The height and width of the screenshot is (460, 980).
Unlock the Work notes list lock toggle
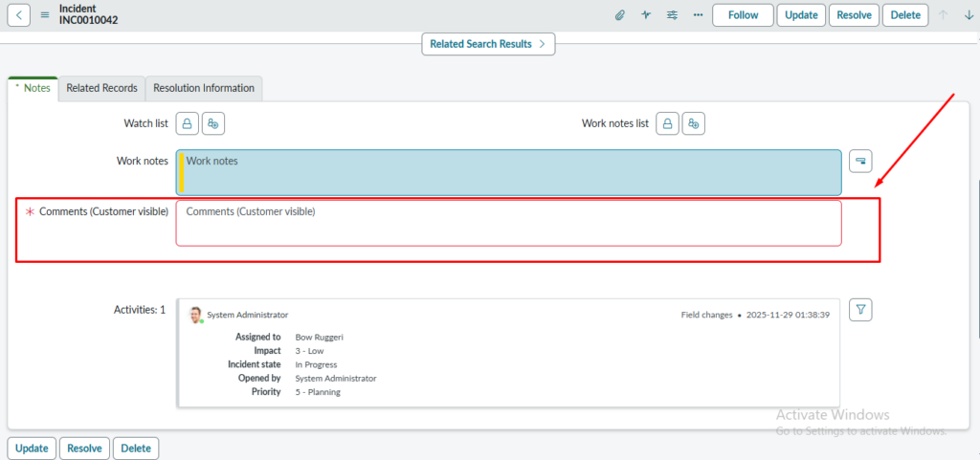click(668, 123)
